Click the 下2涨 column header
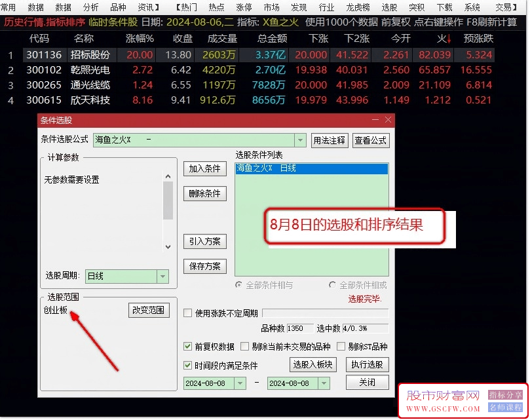Screen dimensions: 530x420 point(357,39)
